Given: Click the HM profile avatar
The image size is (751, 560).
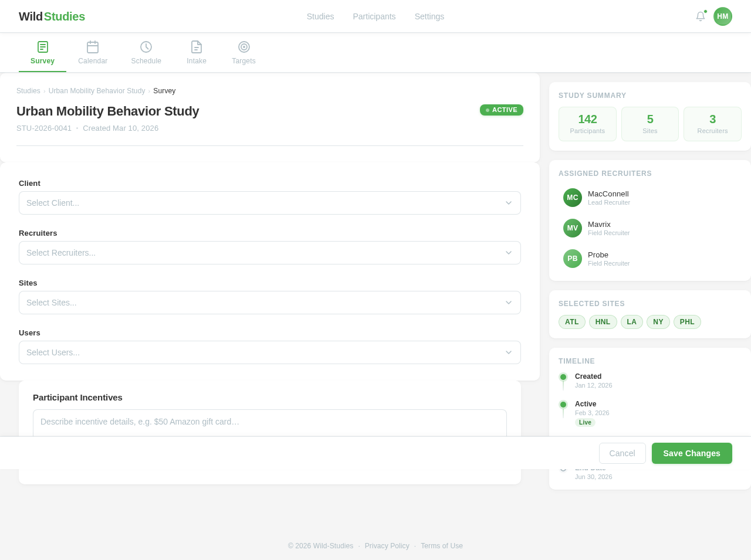Looking at the screenshot, I should 723,15.
